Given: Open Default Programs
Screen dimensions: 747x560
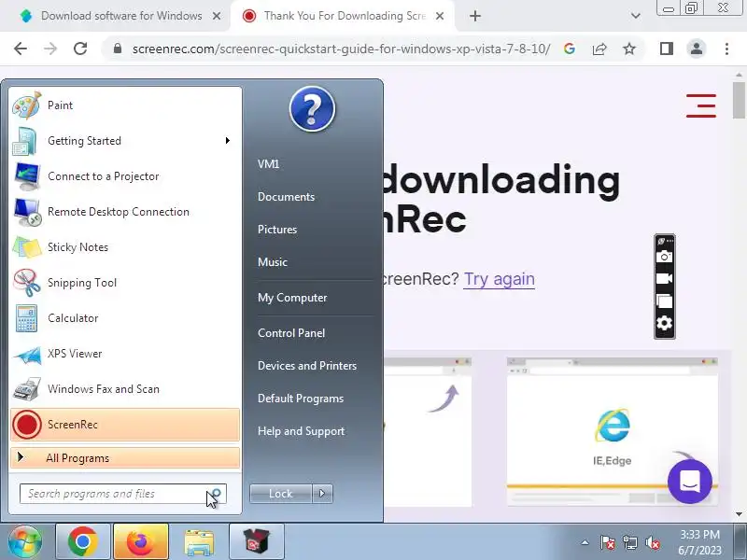Looking at the screenshot, I should (300, 399).
